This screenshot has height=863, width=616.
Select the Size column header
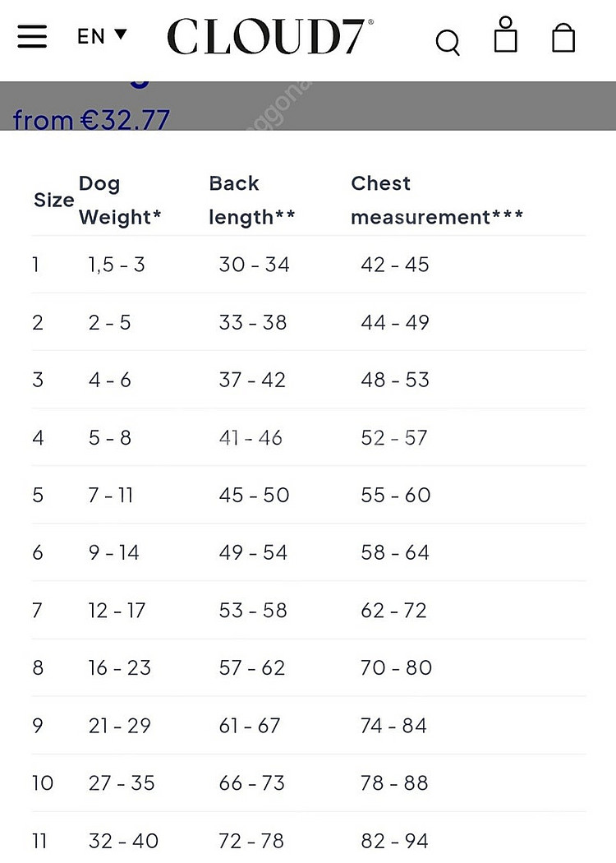coord(53,200)
